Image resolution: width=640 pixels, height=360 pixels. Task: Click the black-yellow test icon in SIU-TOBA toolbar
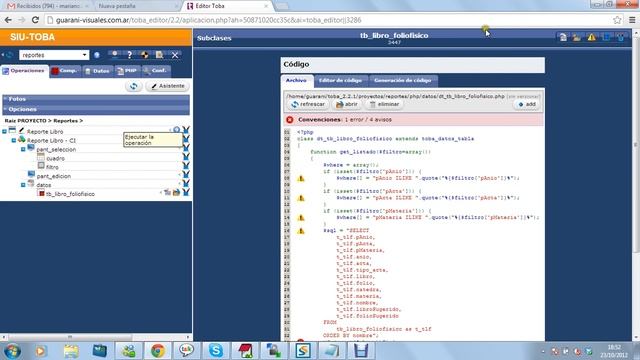coord(144,55)
